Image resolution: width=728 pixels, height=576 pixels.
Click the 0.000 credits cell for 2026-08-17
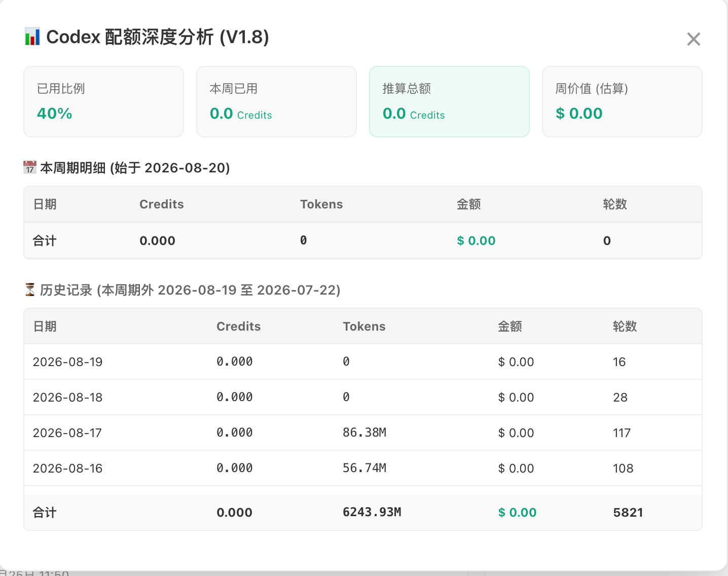pyautogui.click(x=235, y=433)
